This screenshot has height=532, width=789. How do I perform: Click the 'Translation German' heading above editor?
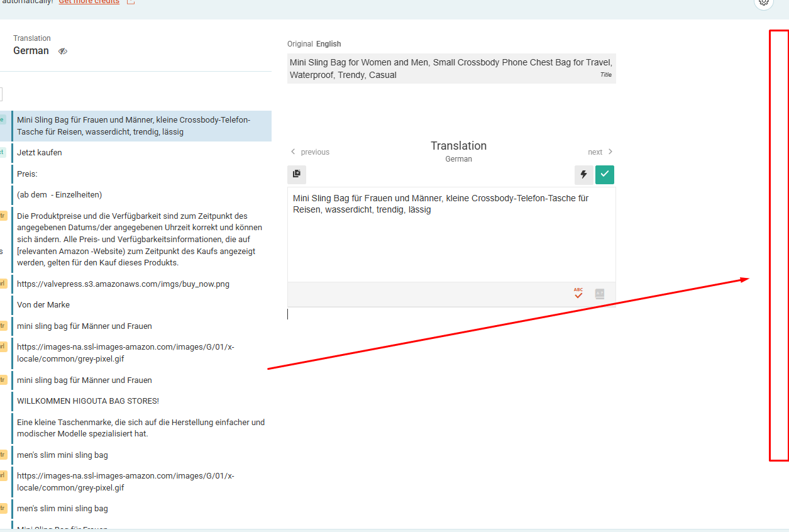click(x=458, y=152)
